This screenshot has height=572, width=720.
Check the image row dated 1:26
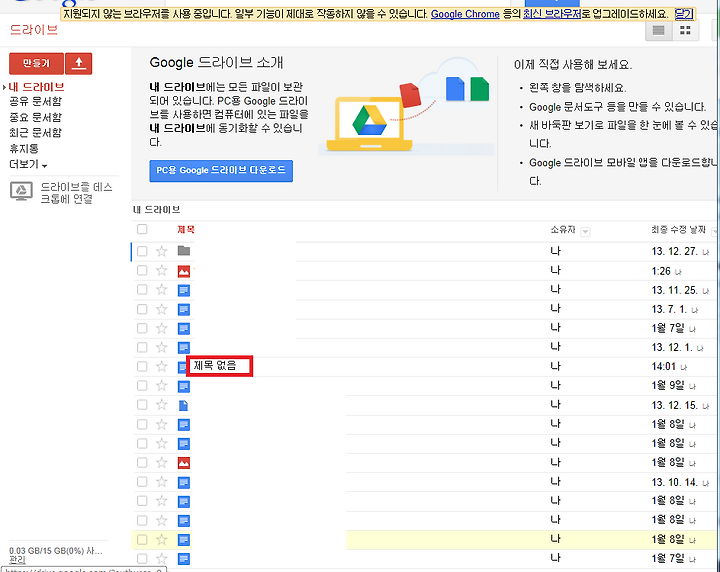(142, 270)
